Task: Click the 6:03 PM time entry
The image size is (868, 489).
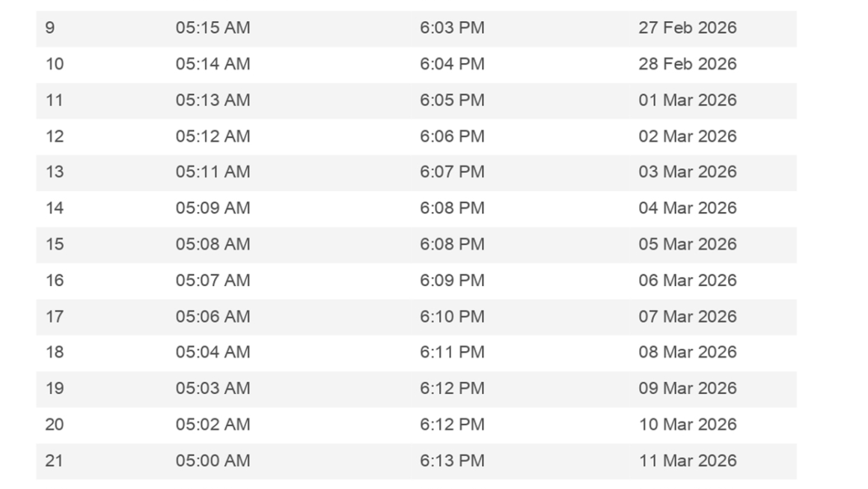Action: coord(452,28)
